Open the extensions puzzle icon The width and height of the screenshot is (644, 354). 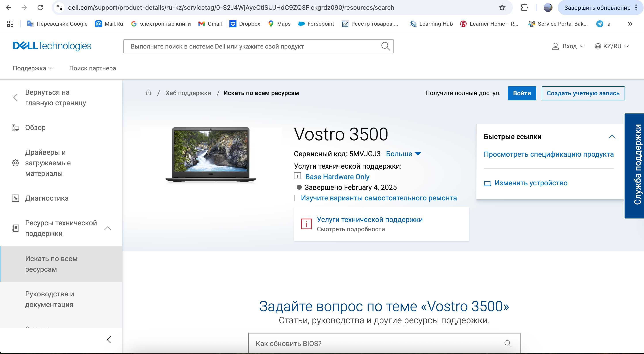(524, 8)
